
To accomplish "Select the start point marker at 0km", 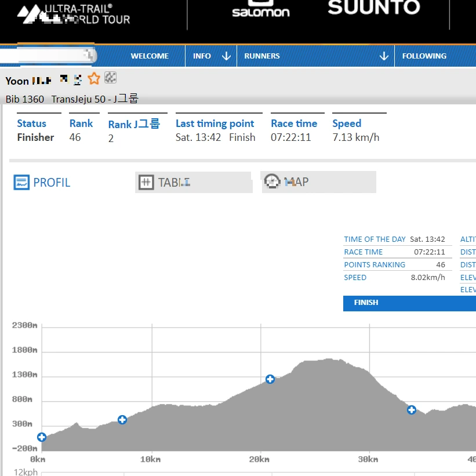I will pyautogui.click(x=42, y=437).
